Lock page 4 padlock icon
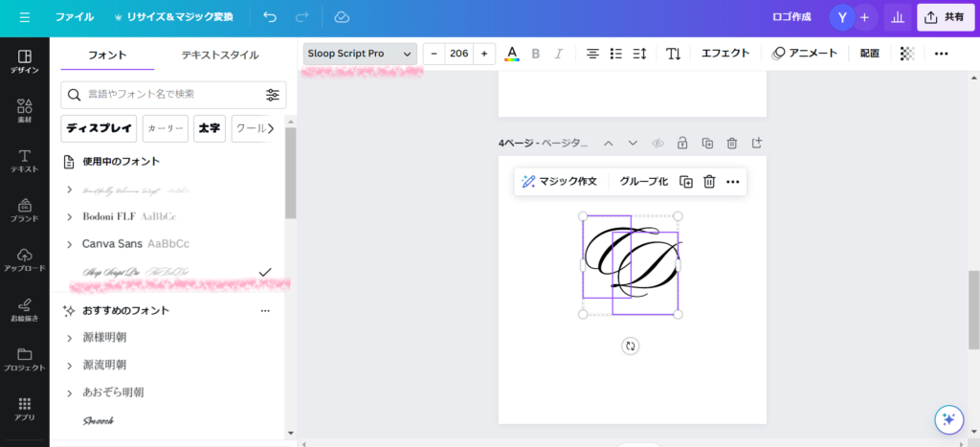The width and height of the screenshot is (980, 447). coord(682,144)
